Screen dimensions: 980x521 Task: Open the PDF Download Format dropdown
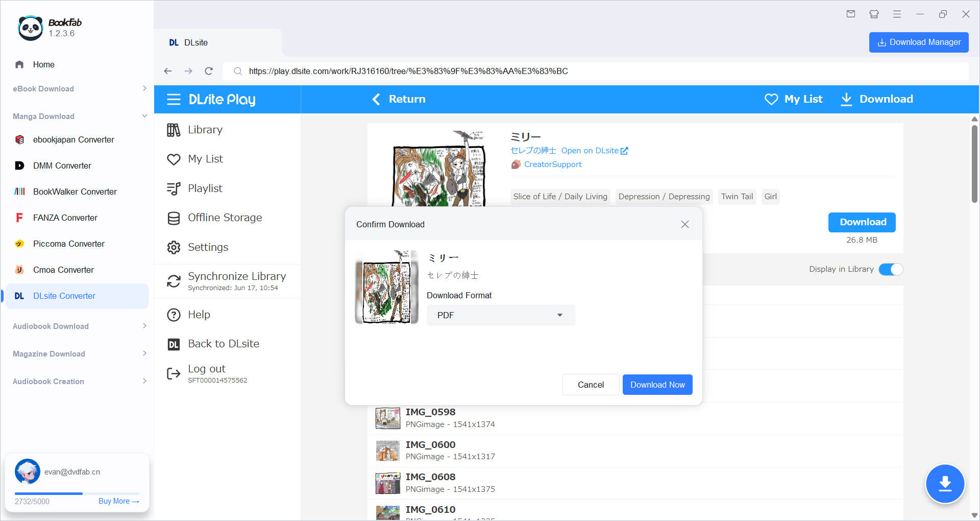click(501, 315)
